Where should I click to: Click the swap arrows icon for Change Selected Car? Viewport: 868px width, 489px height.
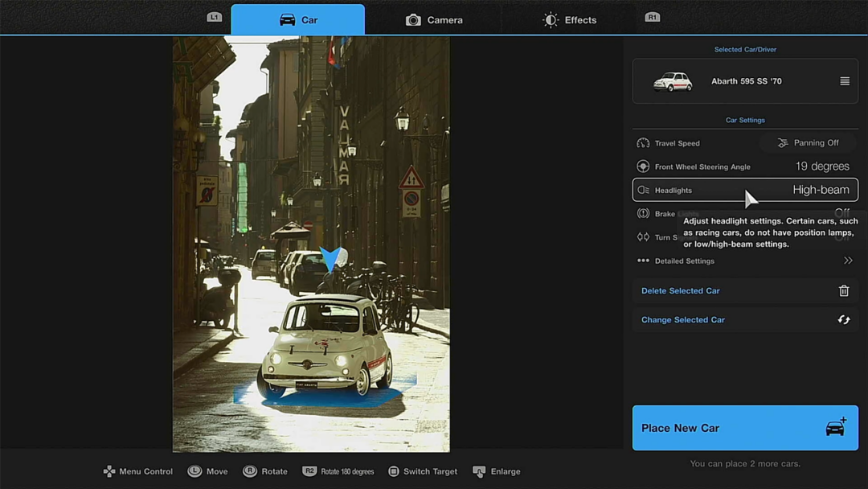pyautogui.click(x=844, y=320)
